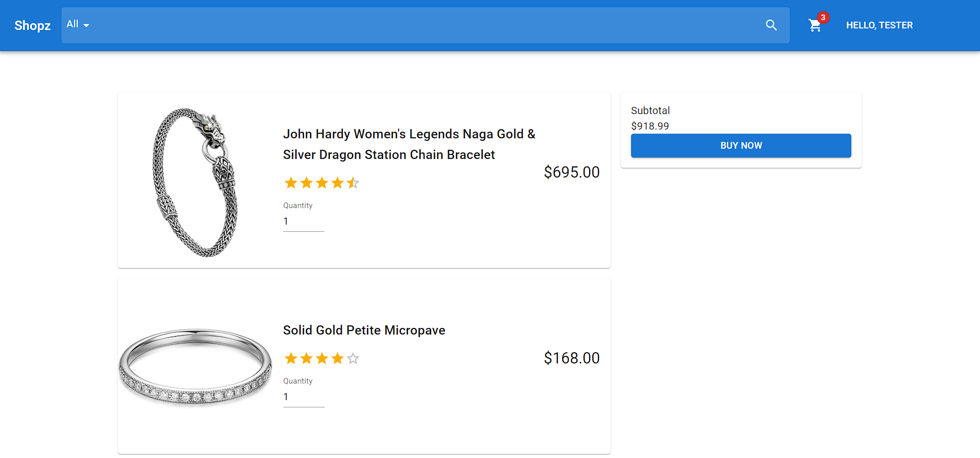The width and height of the screenshot is (980, 458).
Task: Click the dragon bracelet product image
Action: 195,181
